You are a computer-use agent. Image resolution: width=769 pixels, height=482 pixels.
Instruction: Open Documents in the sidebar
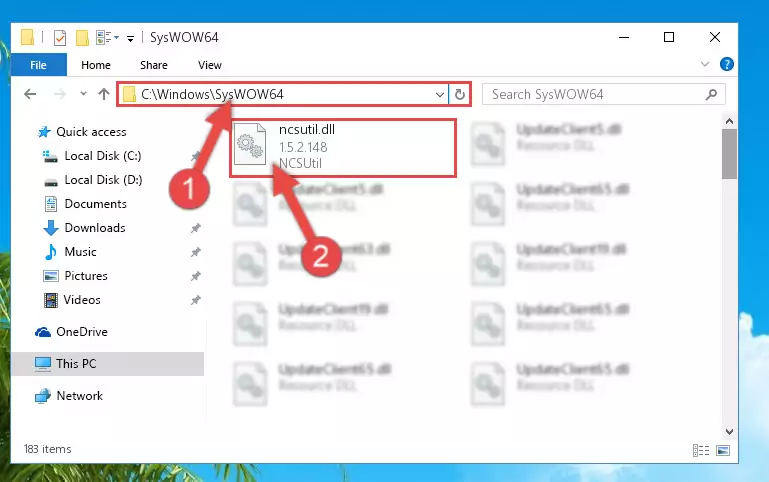coord(96,204)
